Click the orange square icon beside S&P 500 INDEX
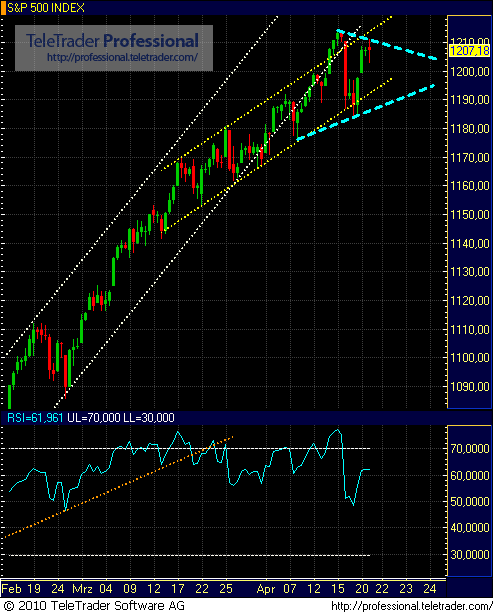Viewport: 493px width, 615px height. (3, 8)
